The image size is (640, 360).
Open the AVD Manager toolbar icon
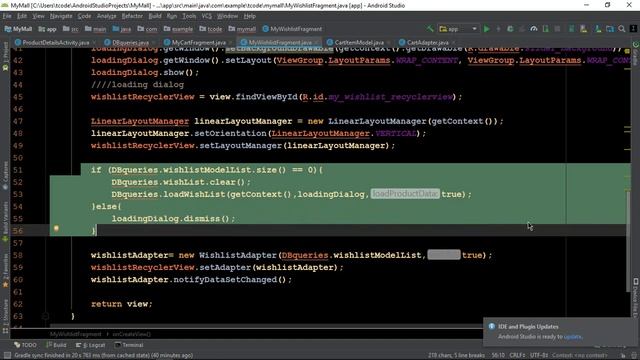pyautogui.click(x=583, y=29)
